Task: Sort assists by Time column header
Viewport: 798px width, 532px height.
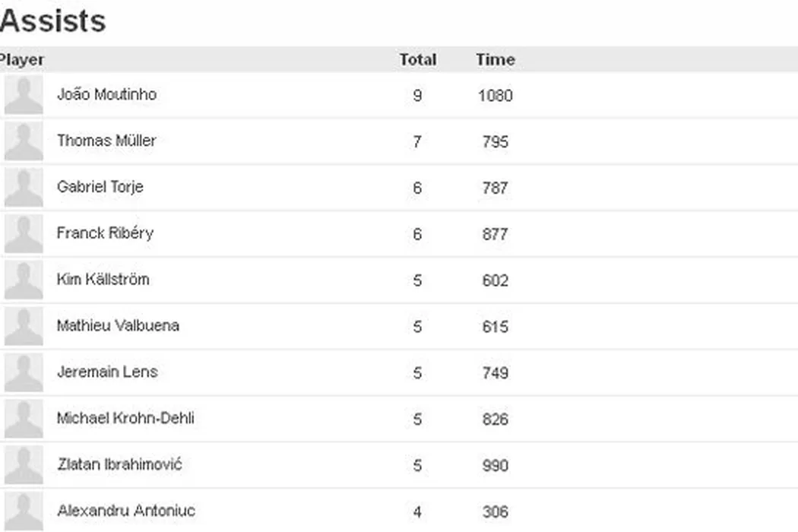Action: 495,60
